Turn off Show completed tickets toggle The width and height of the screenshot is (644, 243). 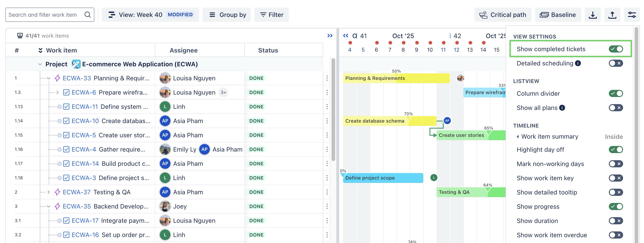click(616, 49)
